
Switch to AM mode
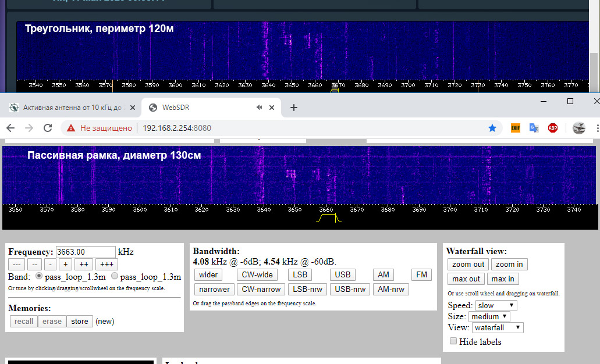coord(384,275)
